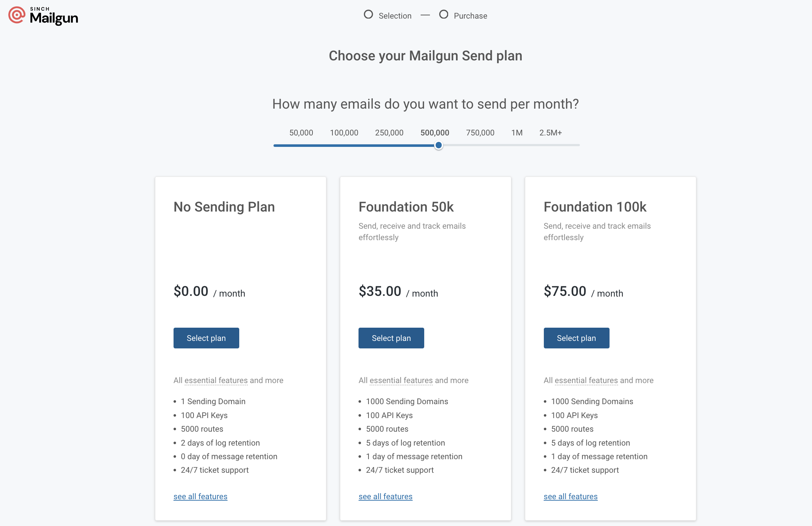Open essential features link under No Sending Plan
Viewport: 812px width, 526px height.
pyautogui.click(x=216, y=380)
